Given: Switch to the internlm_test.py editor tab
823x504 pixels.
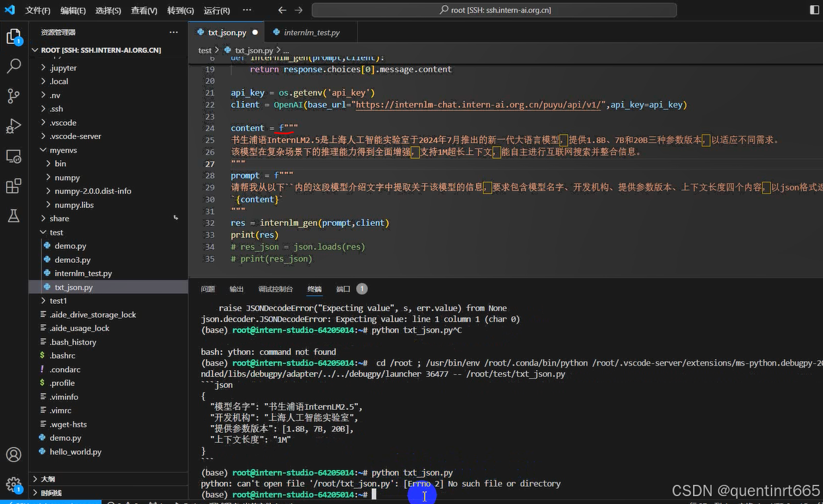Looking at the screenshot, I should [311, 32].
